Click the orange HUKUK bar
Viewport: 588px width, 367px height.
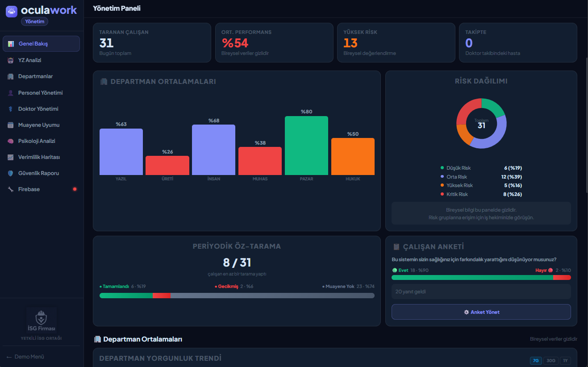(353, 156)
